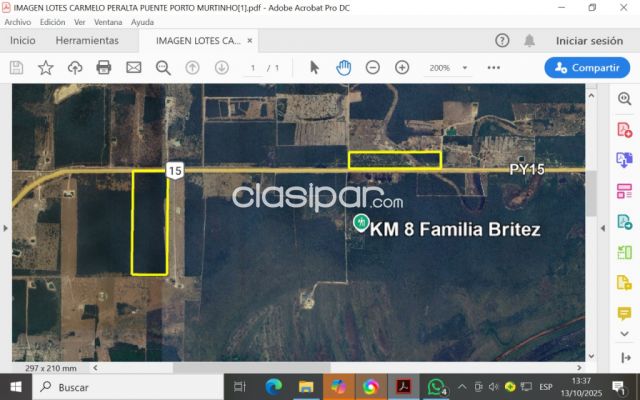Send file by email envelope icon
Screen dimensions: 640x400
click(x=133, y=67)
